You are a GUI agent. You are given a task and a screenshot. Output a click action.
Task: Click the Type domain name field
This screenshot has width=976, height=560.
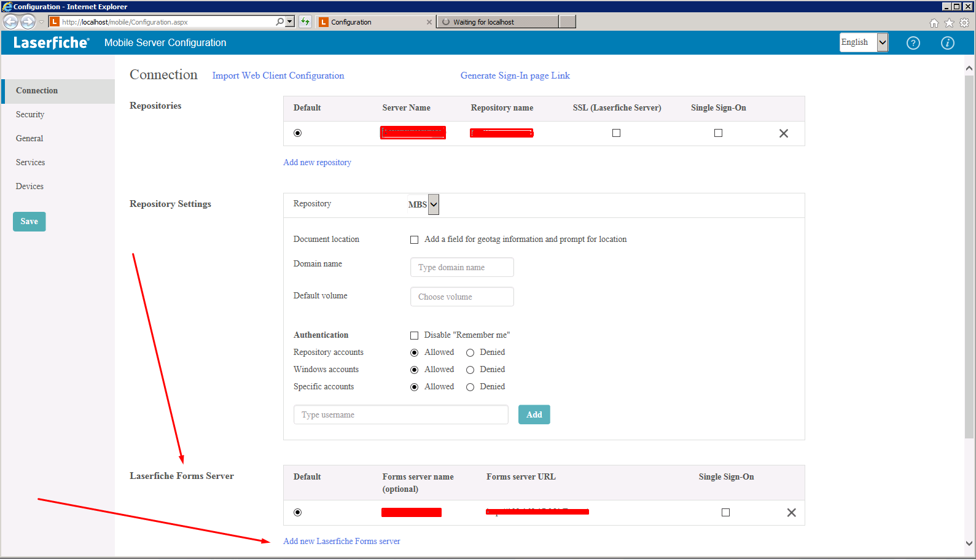[x=462, y=268]
